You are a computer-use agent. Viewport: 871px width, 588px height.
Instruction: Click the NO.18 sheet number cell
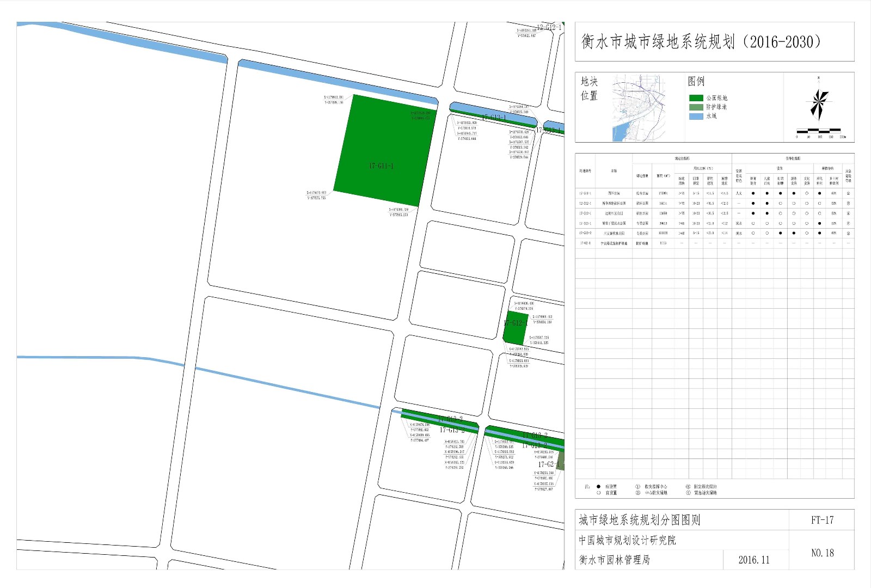pyautogui.click(x=821, y=553)
